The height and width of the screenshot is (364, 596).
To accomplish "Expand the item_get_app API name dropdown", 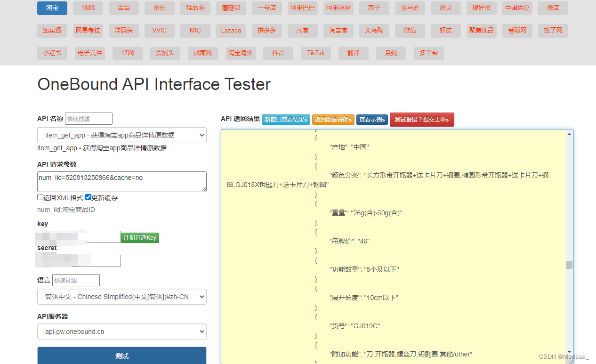I will 122,135.
